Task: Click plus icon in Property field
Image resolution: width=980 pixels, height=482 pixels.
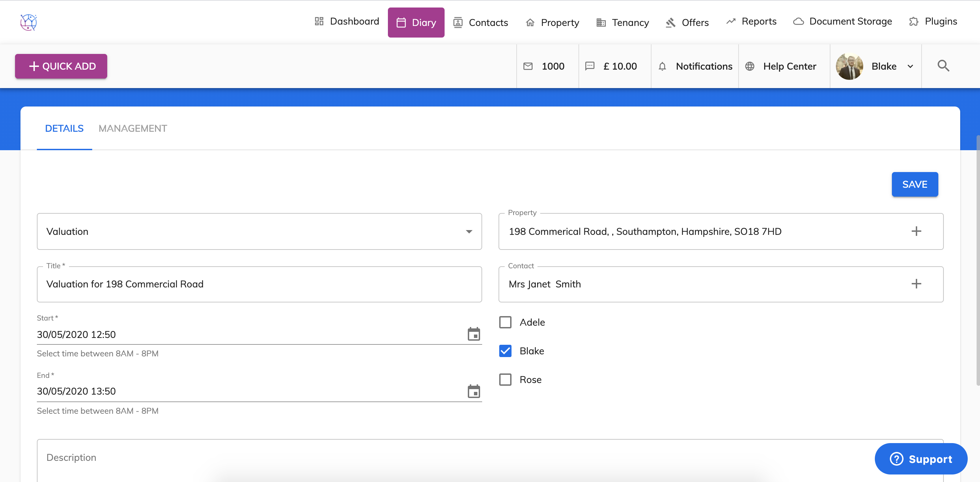Action: pos(916,231)
